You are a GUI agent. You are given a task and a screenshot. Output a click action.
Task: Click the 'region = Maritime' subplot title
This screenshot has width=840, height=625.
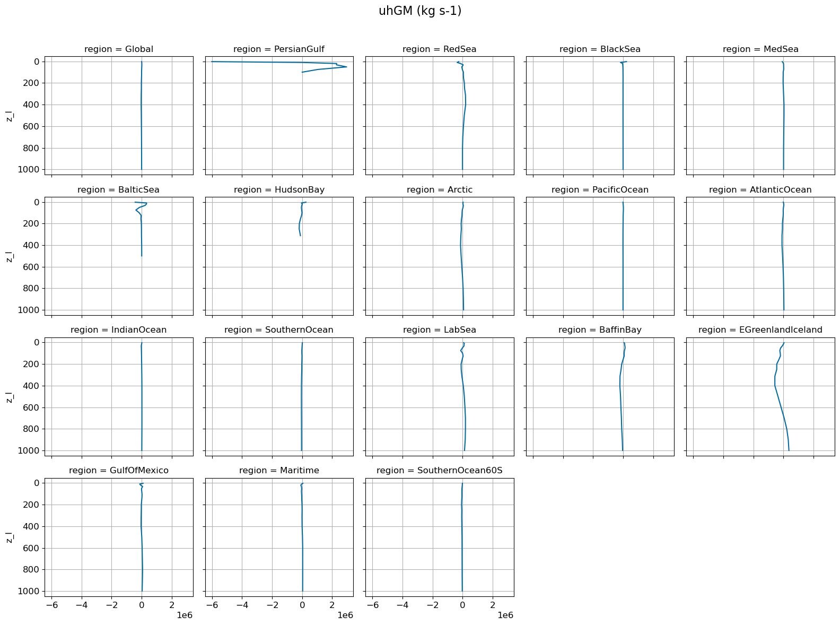pyautogui.click(x=279, y=471)
